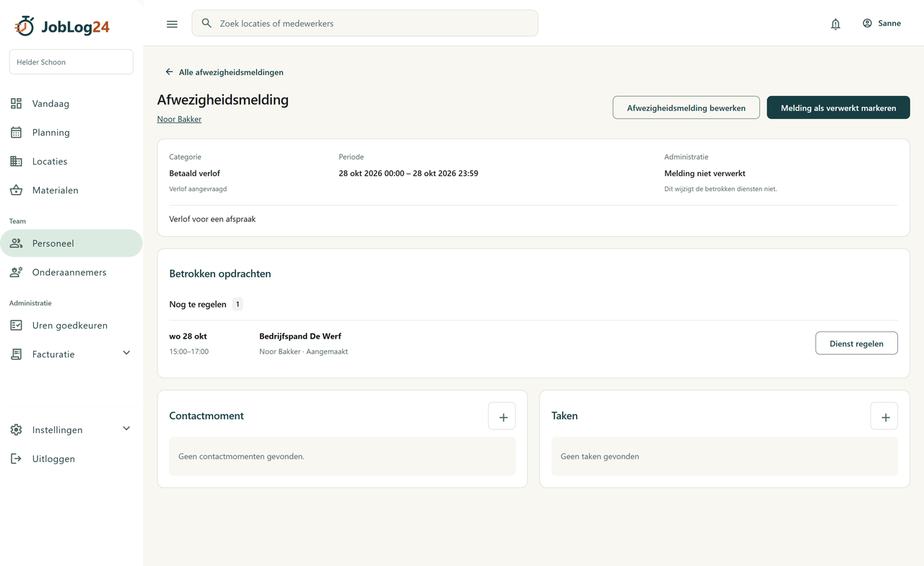Open Locaties from the sidebar

[71, 161]
